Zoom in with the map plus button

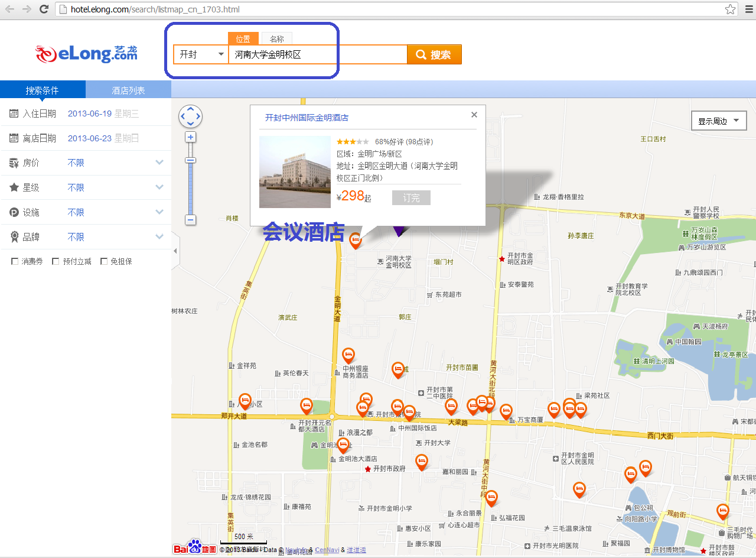(190, 137)
